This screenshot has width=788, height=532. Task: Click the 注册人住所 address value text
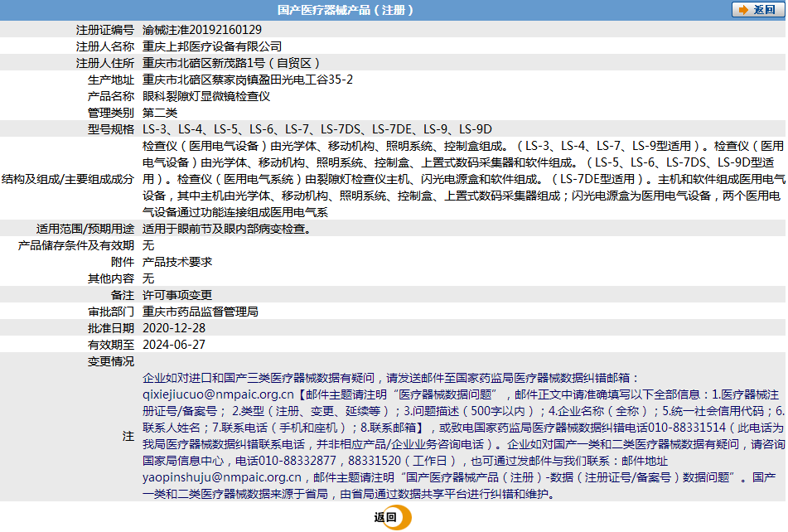[232, 63]
